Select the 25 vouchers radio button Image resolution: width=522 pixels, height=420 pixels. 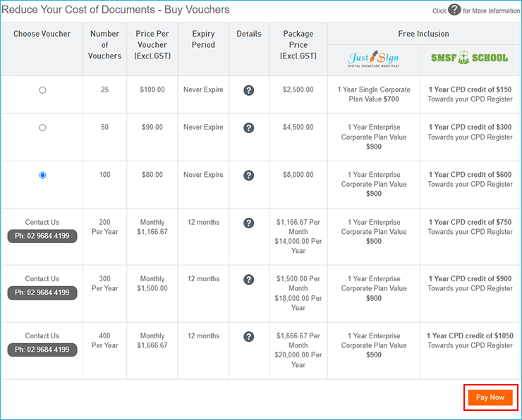coord(42,90)
